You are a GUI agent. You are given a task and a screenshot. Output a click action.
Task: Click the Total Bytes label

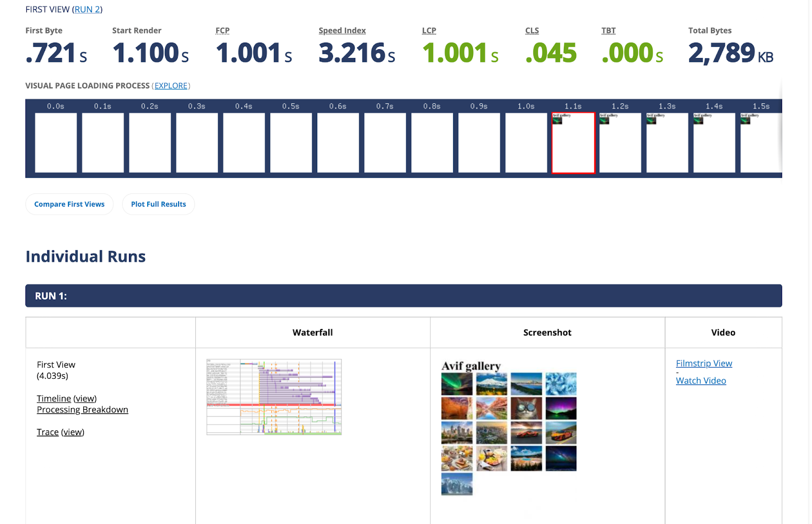710,30
